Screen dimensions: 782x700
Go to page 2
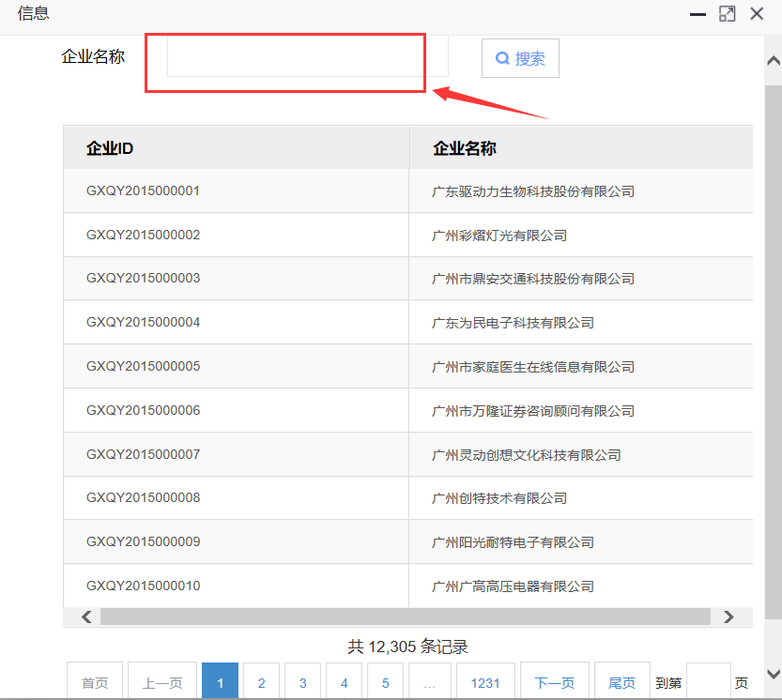[261, 682]
